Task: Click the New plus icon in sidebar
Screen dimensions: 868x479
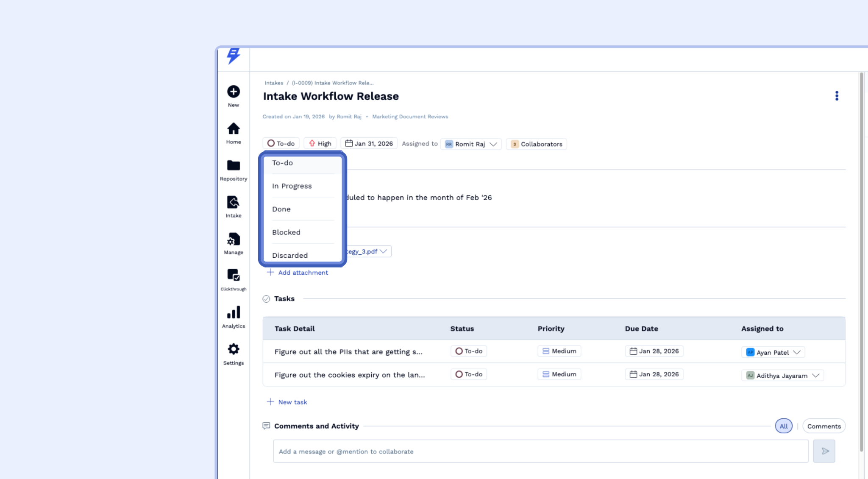Action: click(233, 92)
